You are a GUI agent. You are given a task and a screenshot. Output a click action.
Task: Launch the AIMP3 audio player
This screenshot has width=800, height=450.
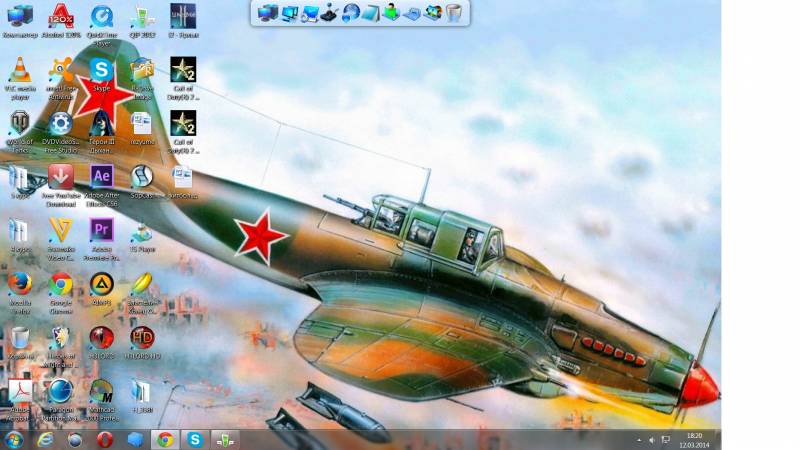pyautogui.click(x=102, y=284)
